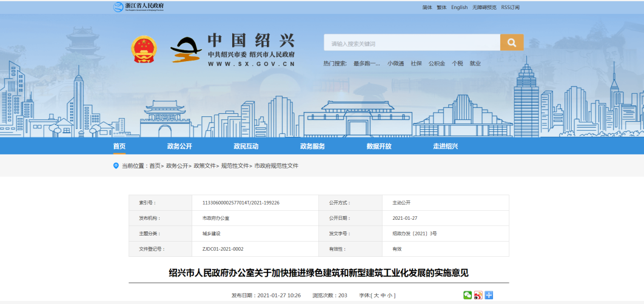Viewport: 644px width, 304px height.
Task: Click the 中国绍兴 site title
Action: pyautogui.click(x=251, y=40)
